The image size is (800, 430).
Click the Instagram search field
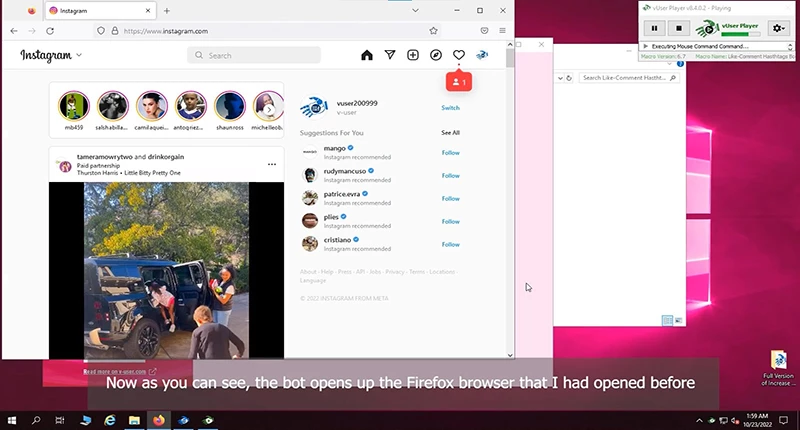point(254,55)
